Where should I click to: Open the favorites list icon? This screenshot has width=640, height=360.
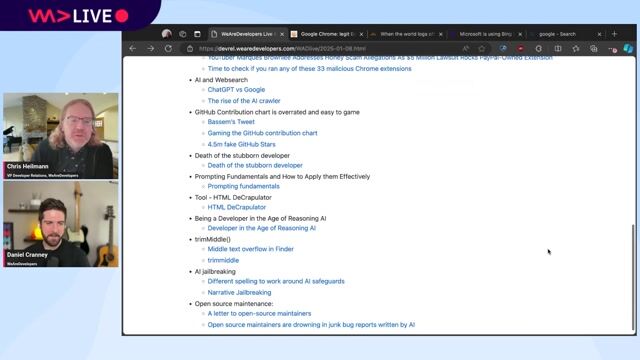coord(576,49)
